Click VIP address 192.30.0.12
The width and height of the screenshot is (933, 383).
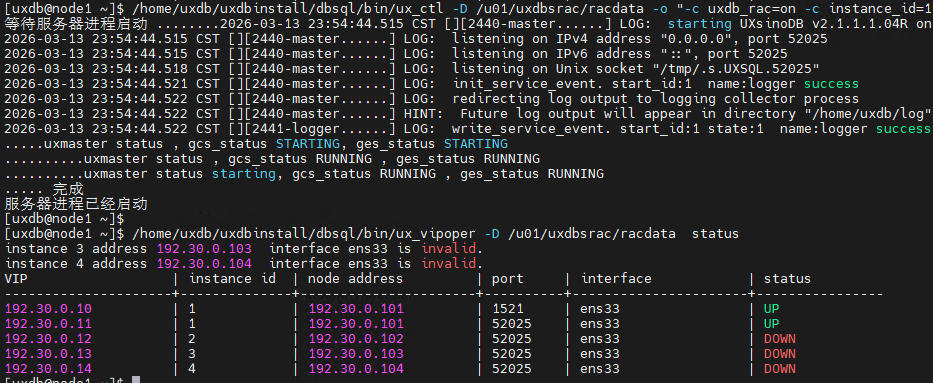tap(48, 339)
